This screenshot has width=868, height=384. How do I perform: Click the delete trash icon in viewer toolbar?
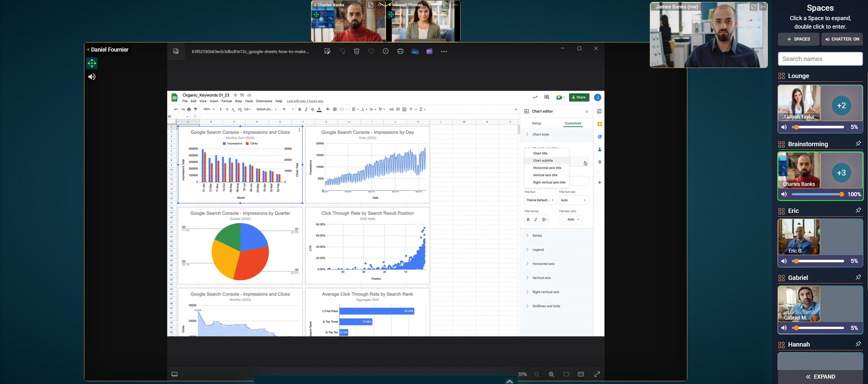[x=356, y=51]
